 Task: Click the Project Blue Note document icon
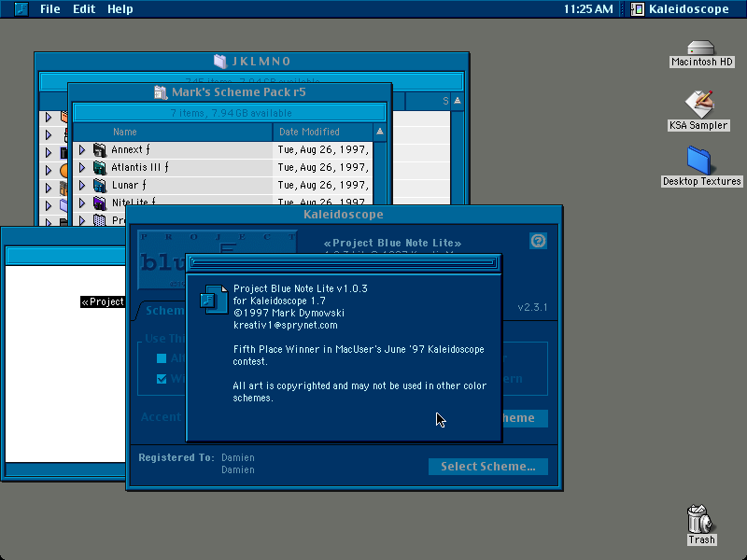[x=214, y=299]
